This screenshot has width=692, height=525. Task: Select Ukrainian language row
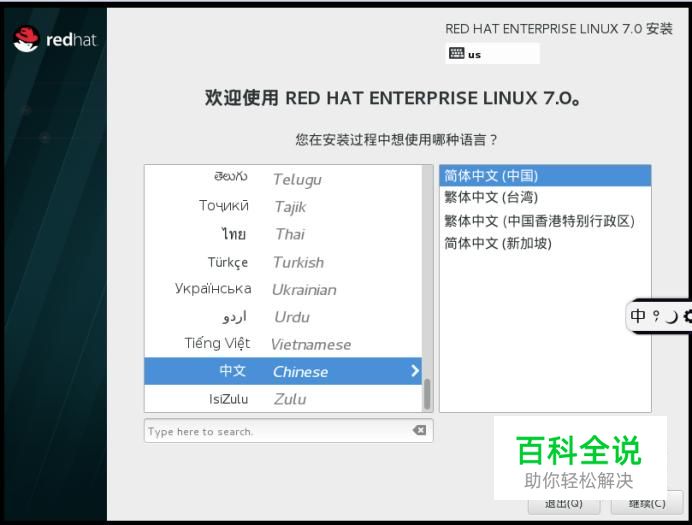(x=283, y=289)
